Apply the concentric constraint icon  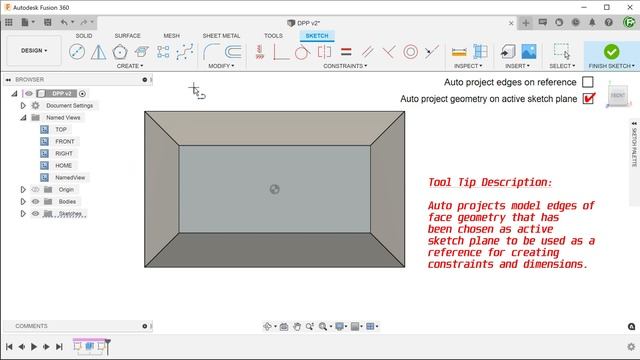411,52
